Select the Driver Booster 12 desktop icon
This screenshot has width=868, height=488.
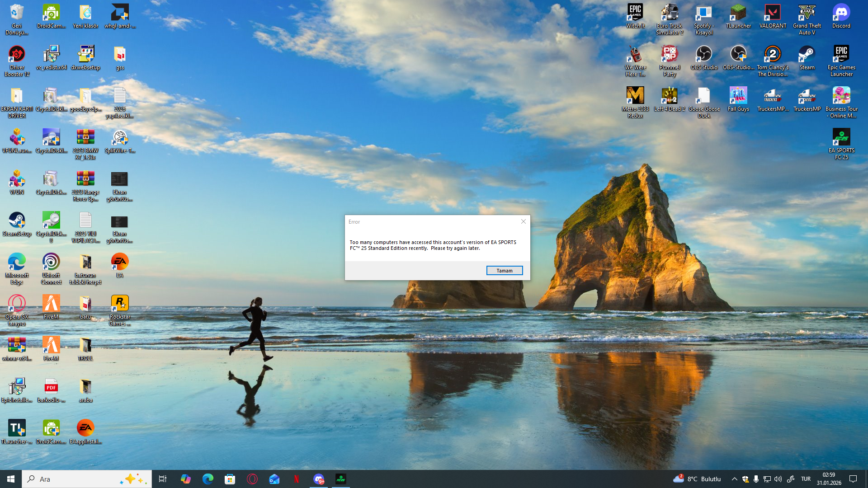[17, 61]
